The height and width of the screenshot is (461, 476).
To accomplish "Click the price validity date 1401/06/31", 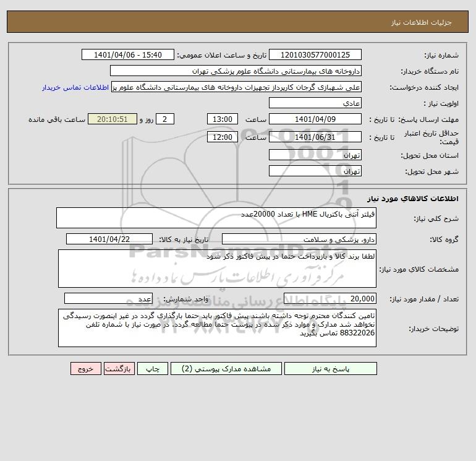I will pos(315,137).
